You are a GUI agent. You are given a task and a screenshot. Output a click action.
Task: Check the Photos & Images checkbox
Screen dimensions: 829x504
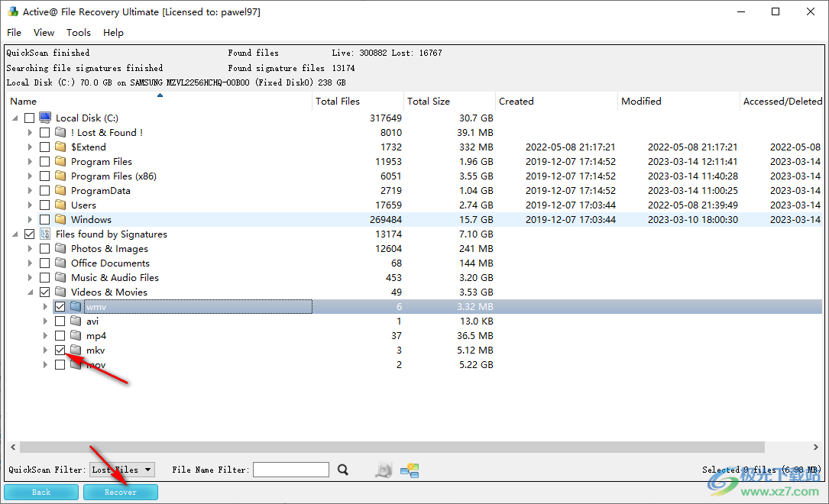45,248
